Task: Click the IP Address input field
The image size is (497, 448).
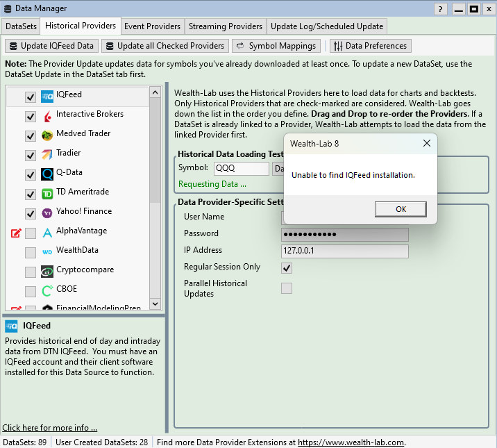Action: click(344, 251)
